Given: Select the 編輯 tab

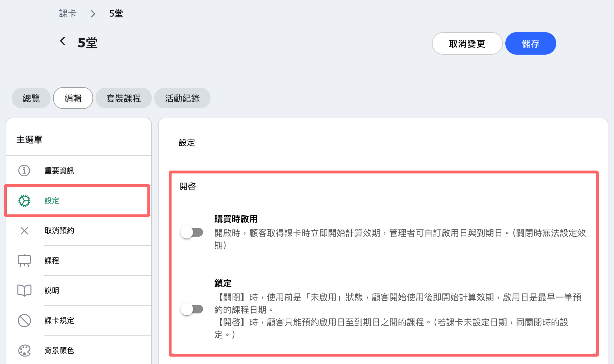Looking at the screenshot, I should coord(73,98).
